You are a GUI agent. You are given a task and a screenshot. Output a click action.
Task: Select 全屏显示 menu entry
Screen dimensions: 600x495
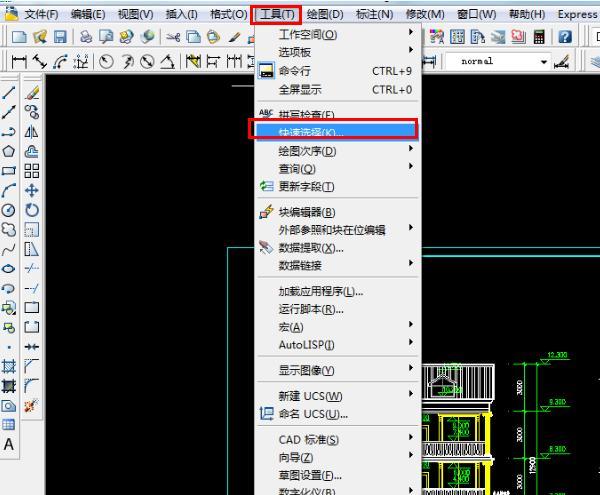pyautogui.click(x=337, y=90)
